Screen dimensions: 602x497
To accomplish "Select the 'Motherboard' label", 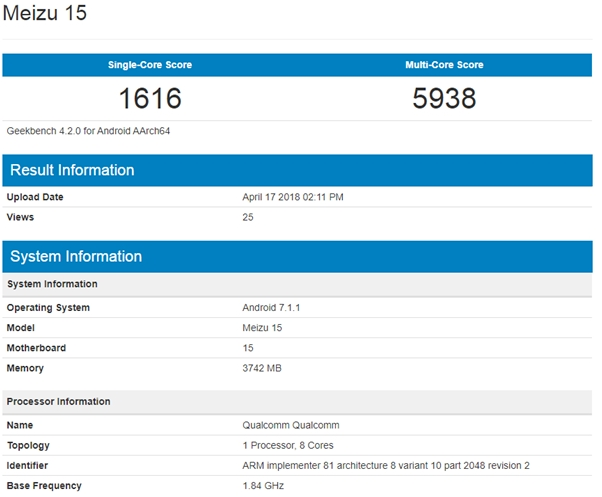I will click(36, 348).
